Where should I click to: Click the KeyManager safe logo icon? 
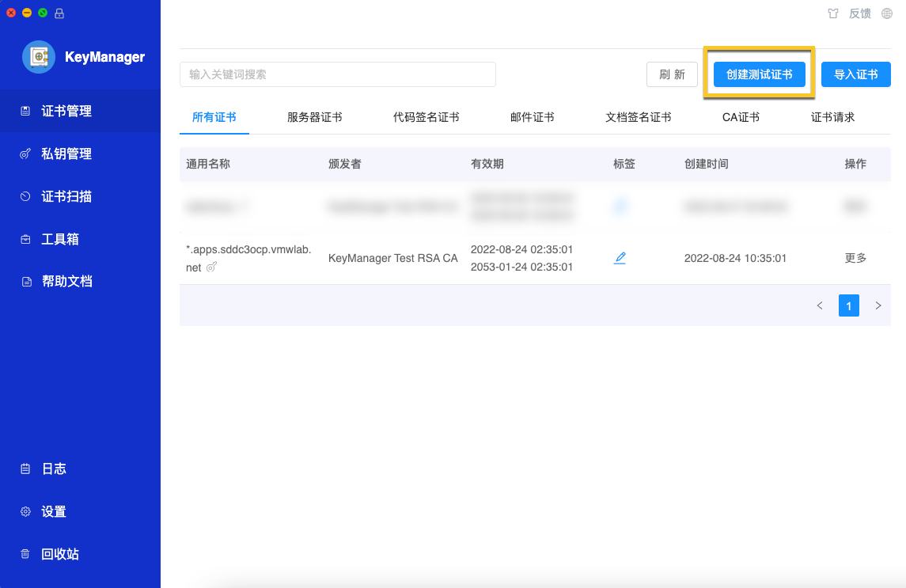tap(39, 57)
